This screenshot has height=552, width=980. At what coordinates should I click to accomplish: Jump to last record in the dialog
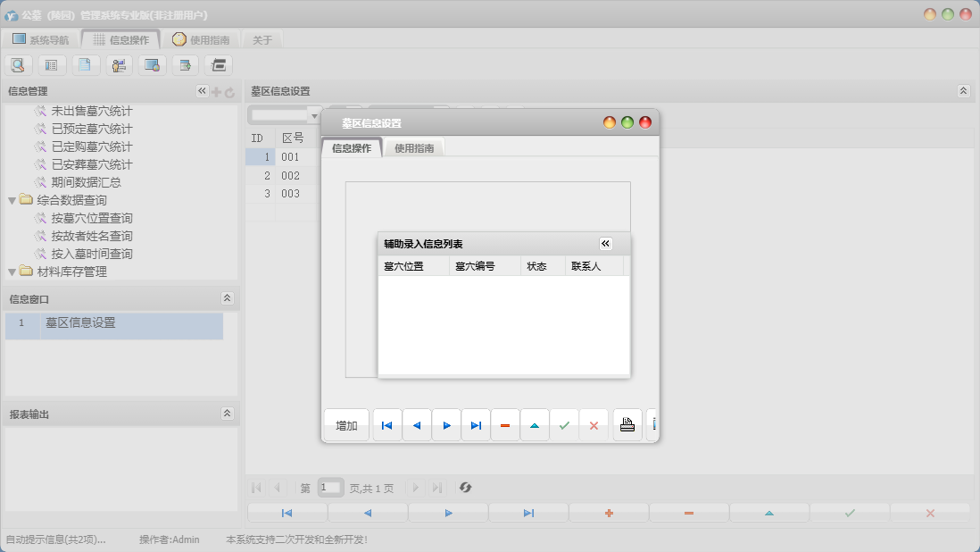[476, 426]
